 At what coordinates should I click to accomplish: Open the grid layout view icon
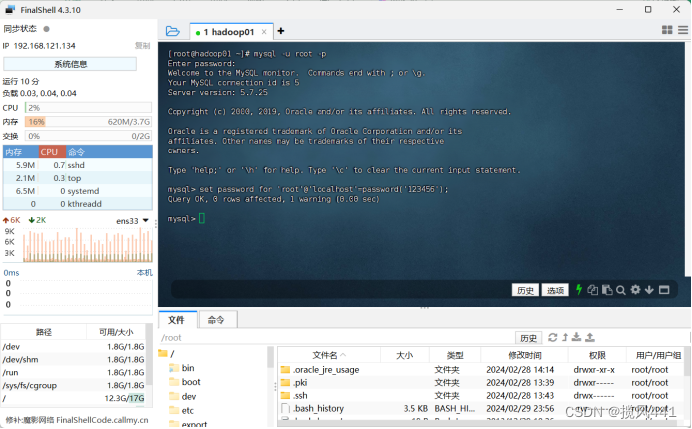tap(667, 30)
